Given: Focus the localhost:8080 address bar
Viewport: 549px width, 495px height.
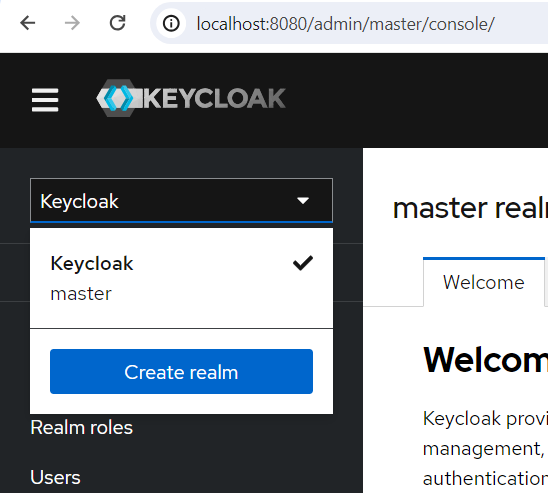Looking at the screenshot, I should click(x=345, y=24).
